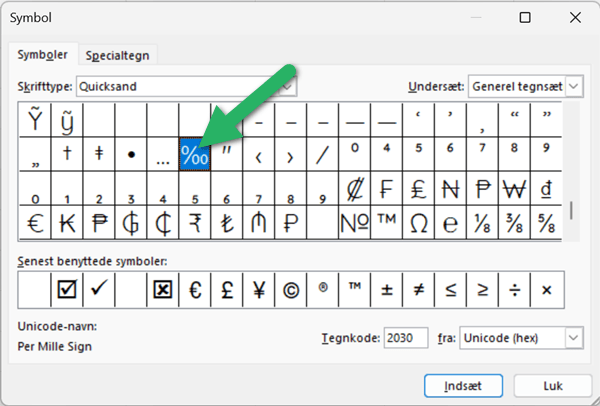Click the Tegnkode character code field

pyautogui.click(x=406, y=339)
